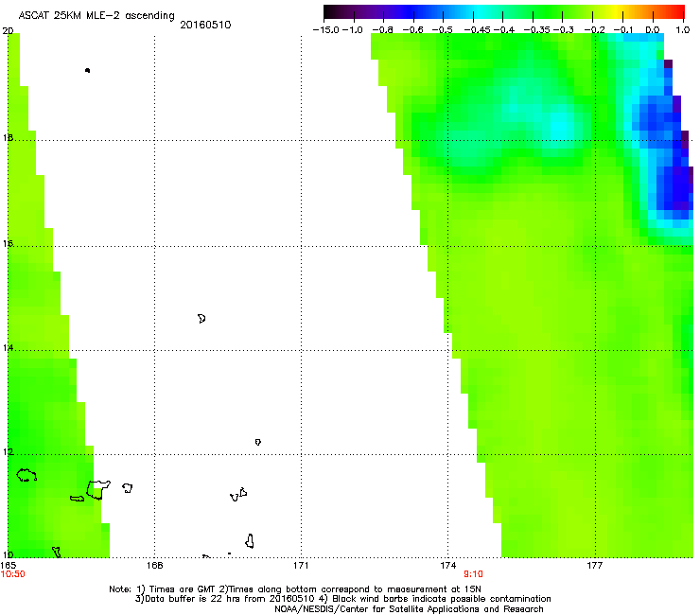Image resolution: width=700 pixels, height=615 pixels.
Task: Click the 'NOAA/NESDIS/Center for Satellite Applications' credit
Action: coord(409,609)
